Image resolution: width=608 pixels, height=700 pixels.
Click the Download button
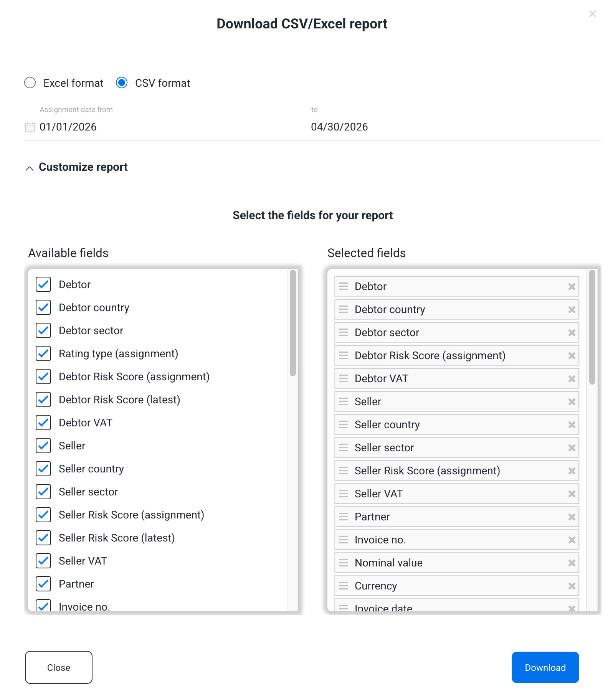[x=545, y=667]
